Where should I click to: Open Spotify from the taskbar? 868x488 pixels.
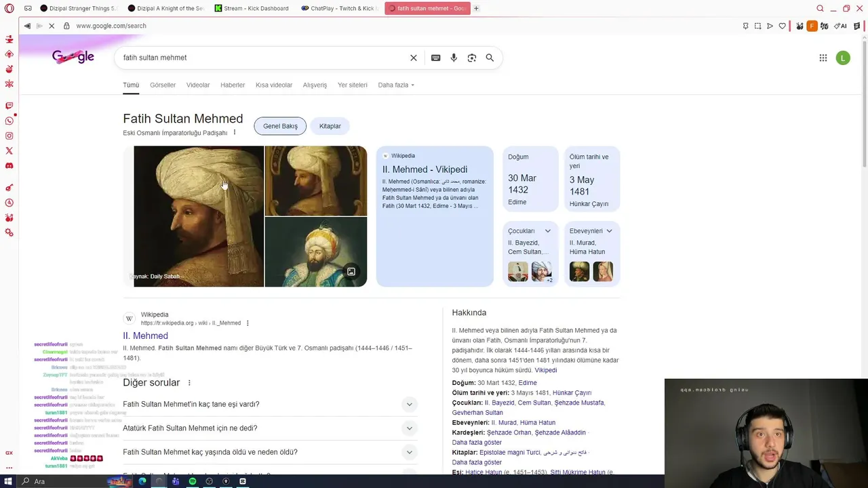coord(193,481)
